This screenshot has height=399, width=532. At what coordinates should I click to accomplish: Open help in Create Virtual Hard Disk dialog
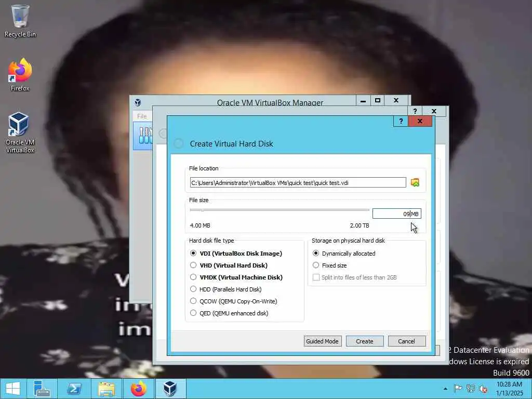[401, 121]
